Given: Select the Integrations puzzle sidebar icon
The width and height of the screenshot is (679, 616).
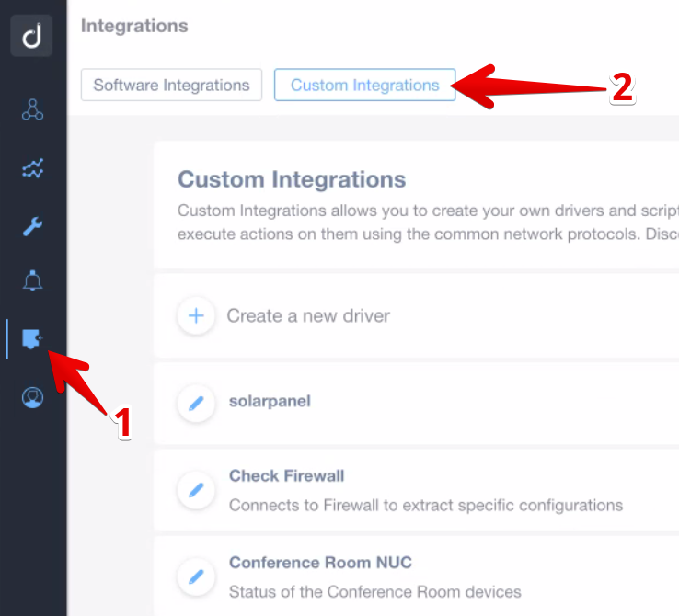Looking at the screenshot, I should tap(32, 338).
